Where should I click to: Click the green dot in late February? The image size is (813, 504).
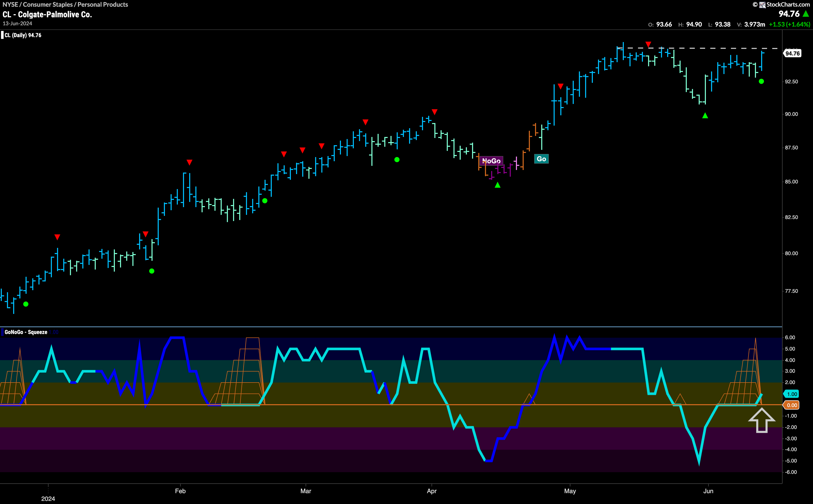point(265,201)
